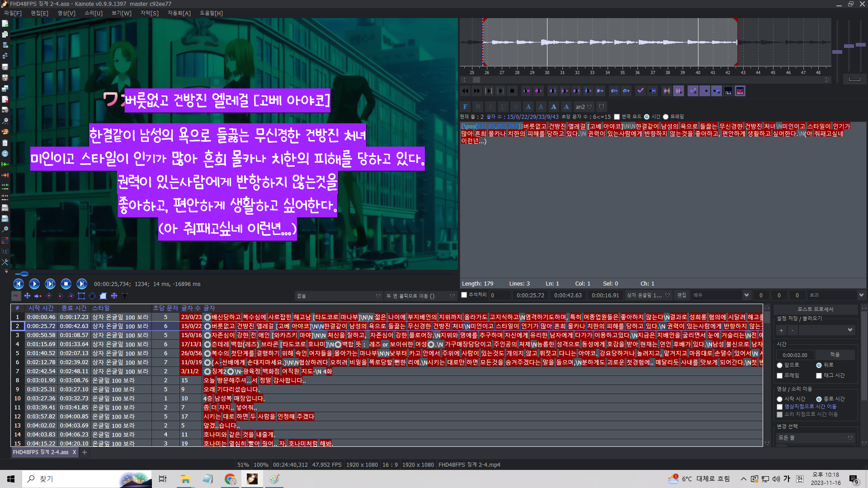Open the 자동화[A] menu

click(179, 13)
